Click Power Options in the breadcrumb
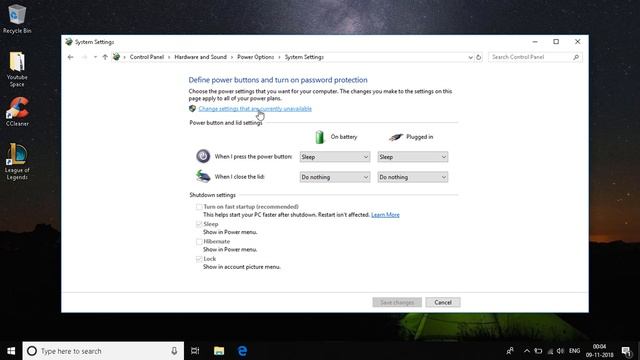 tap(256, 57)
